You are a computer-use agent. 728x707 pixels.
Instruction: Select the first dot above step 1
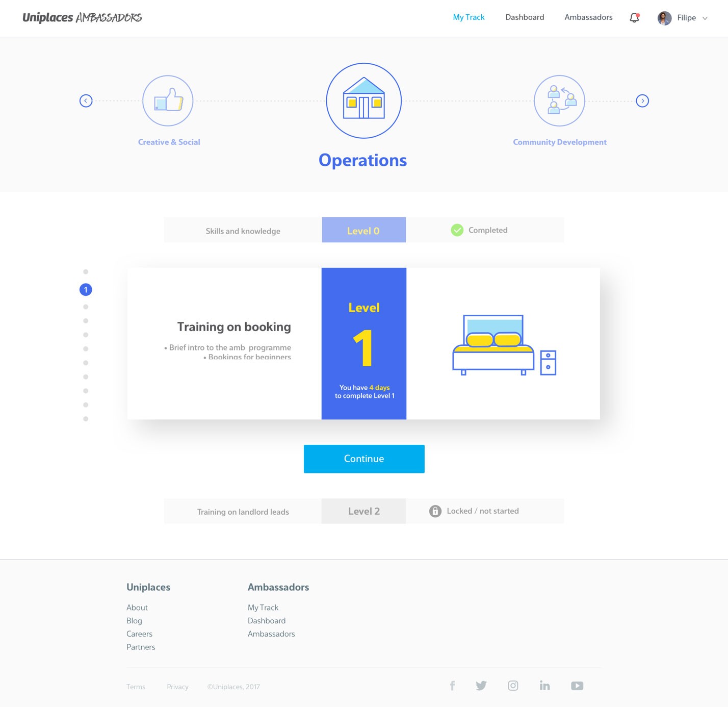(86, 272)
